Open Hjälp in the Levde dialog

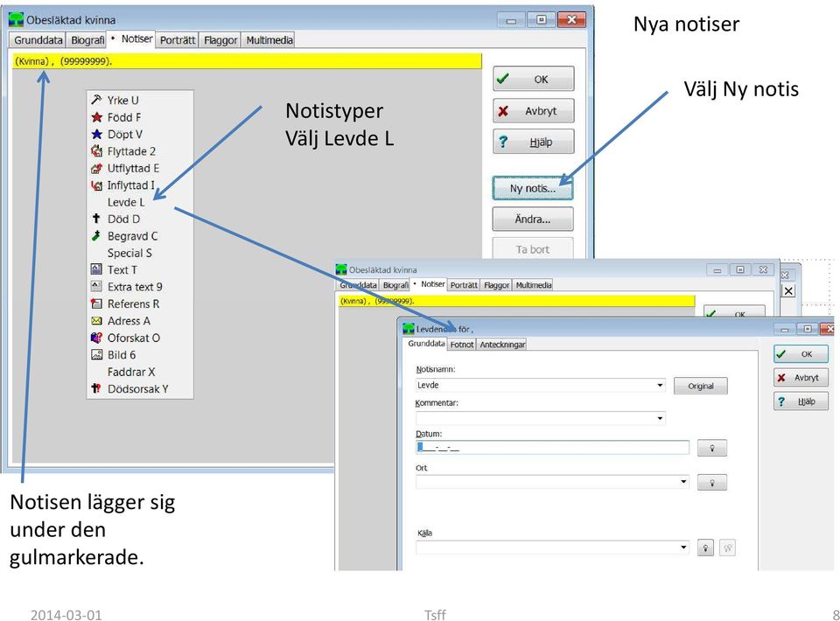coord(801,401)
